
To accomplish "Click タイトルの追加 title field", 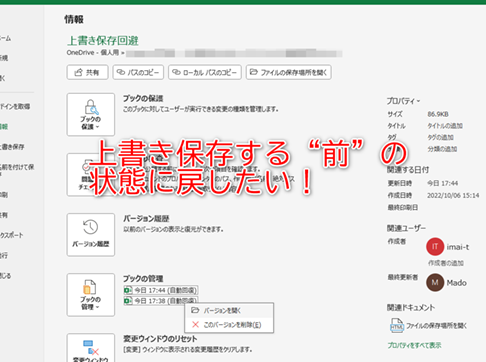I will click(445, 126).
